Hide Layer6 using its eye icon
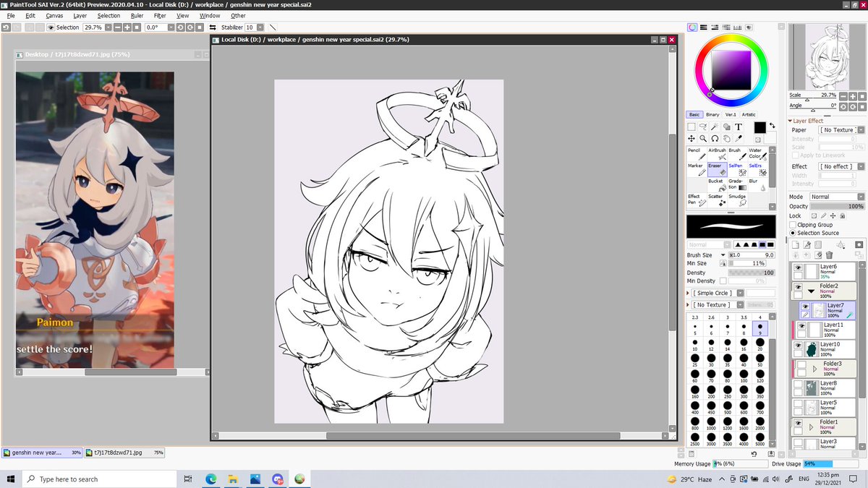The image size is (868, 488). click(799, 268)
